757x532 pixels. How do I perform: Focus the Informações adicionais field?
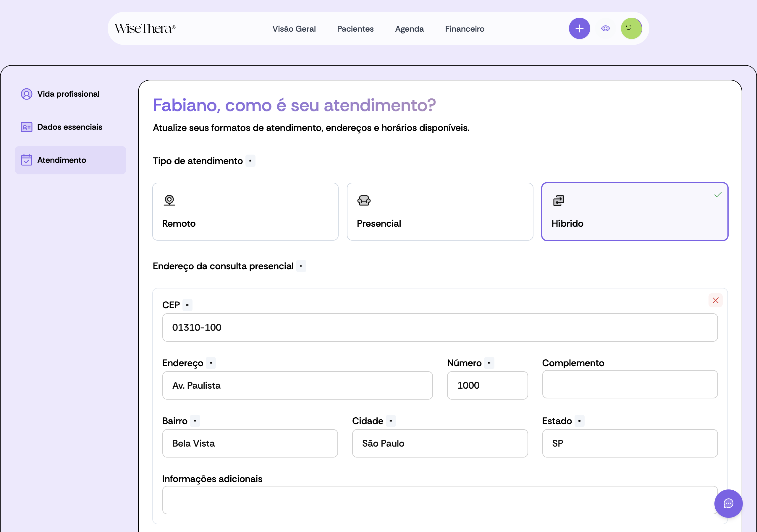click(x=439, y=500)
